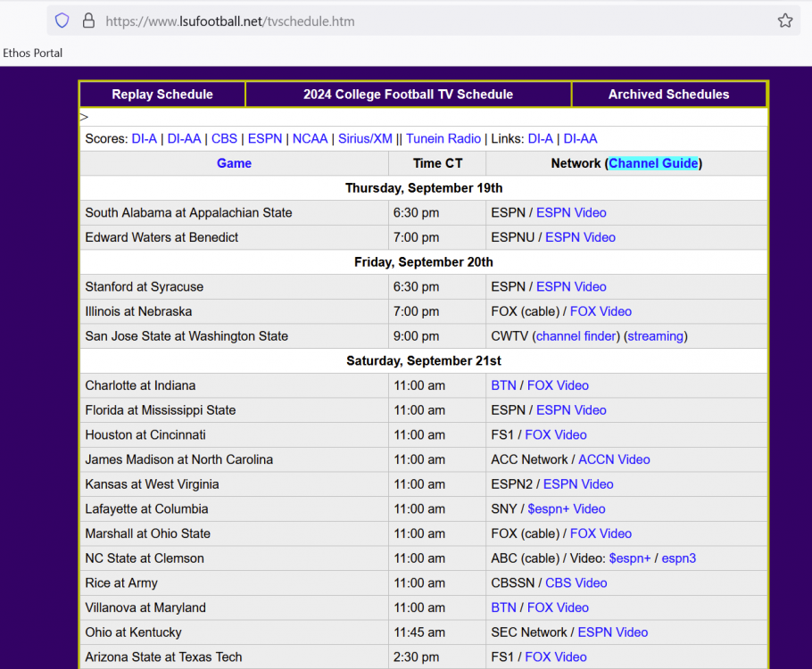Open the NCAA scores link
Image resolution: width=812 pixels, height=669 pixels.
coord(310,138)
